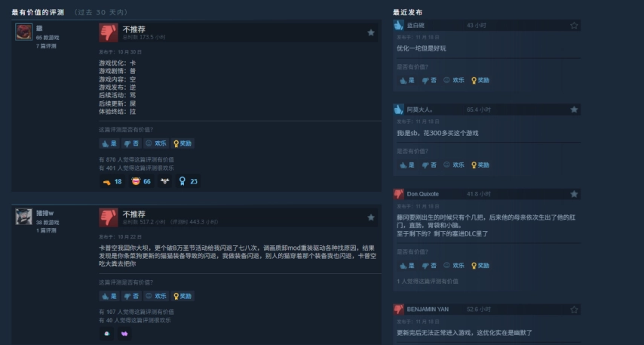The height and width of the screenshot is (345, 644).
Task: Click star icon on 猪排w's review header
Action: [370, 217]
